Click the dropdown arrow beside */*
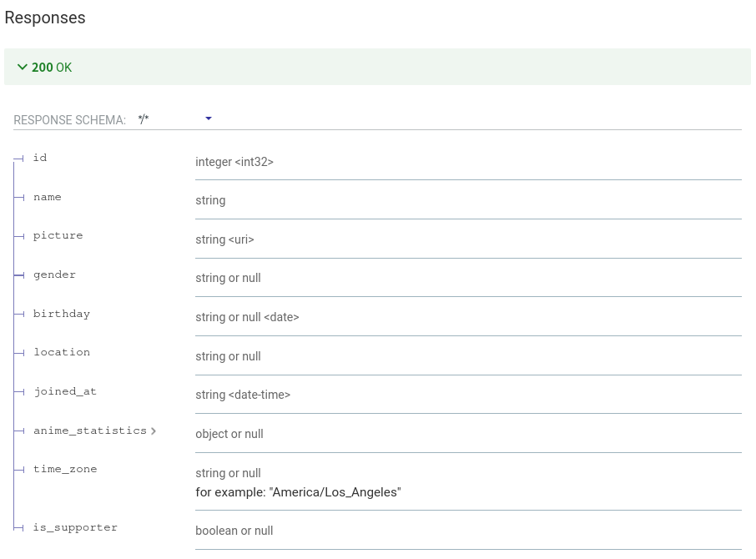The width and height of the screenshot is (756, 559). [x=208, y=119]
